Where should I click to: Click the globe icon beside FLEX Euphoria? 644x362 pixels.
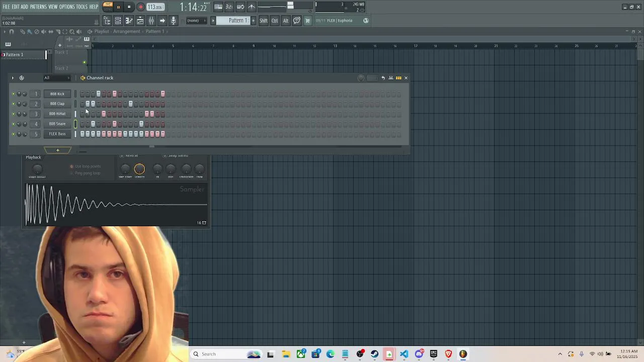[366, 21]
